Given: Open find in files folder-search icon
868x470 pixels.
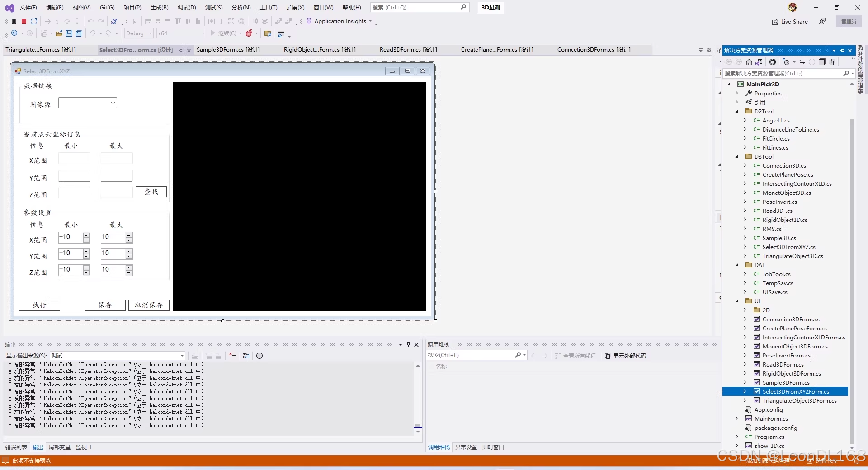Looking at the screenshot, I should [268, 33].
